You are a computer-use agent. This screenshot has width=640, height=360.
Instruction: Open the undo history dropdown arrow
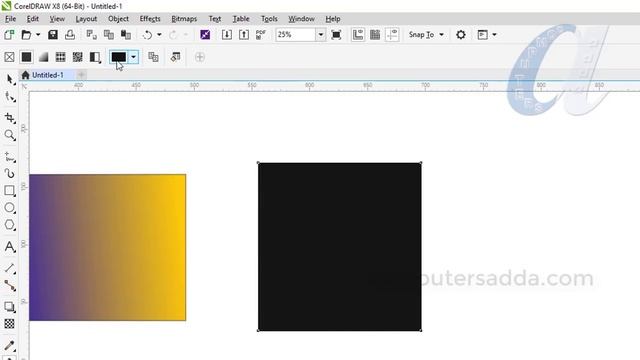point(159,35)
